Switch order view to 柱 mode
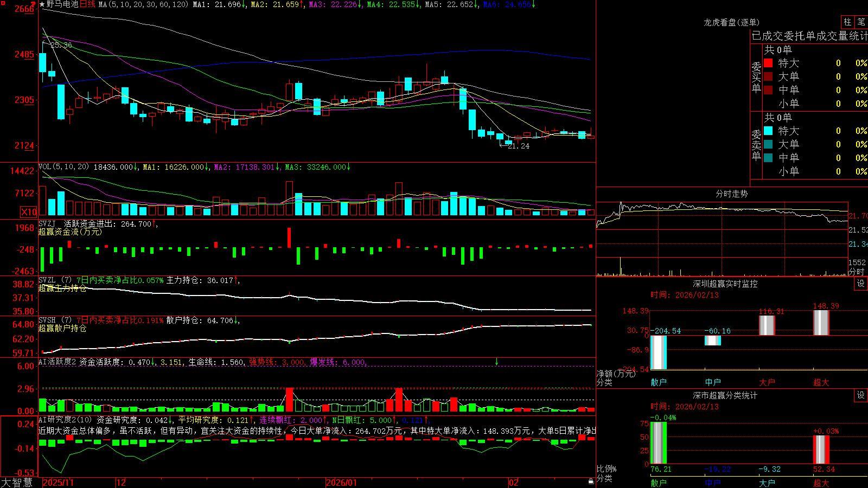868x488 pixels. 847,22
